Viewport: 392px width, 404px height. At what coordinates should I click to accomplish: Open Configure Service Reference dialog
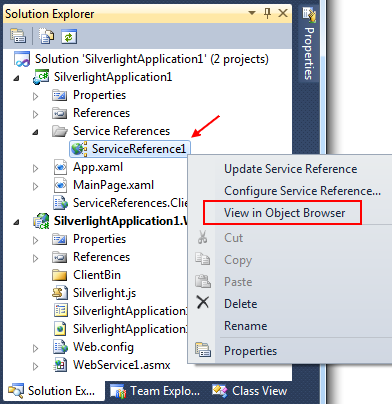coord(302,191)
